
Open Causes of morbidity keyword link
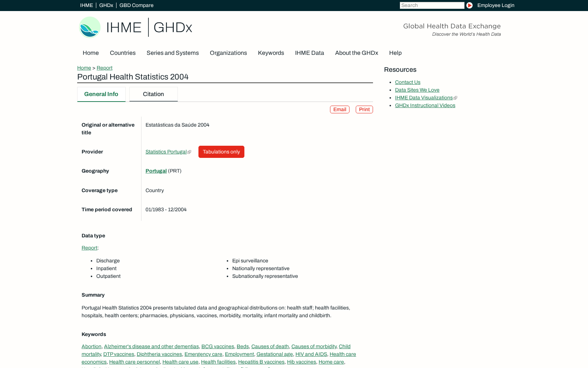pos(314,347)
